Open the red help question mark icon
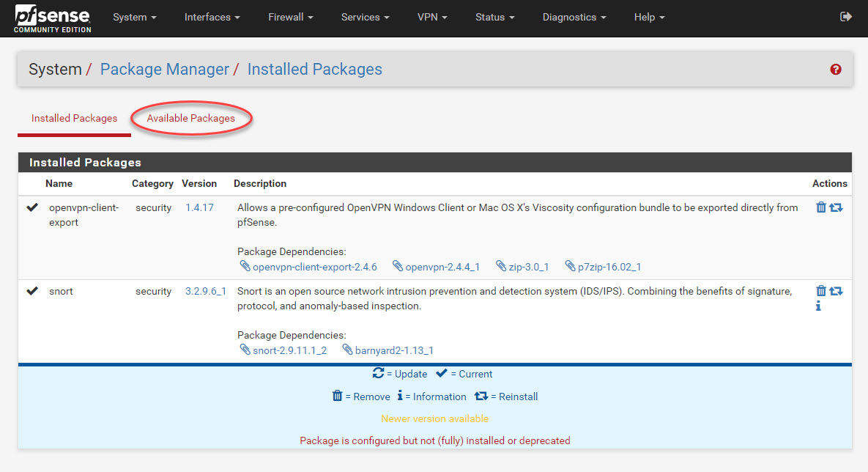Image resolution: width=868 pixels, height=472 pixels. pyautogui.click(x=835, y=69)
